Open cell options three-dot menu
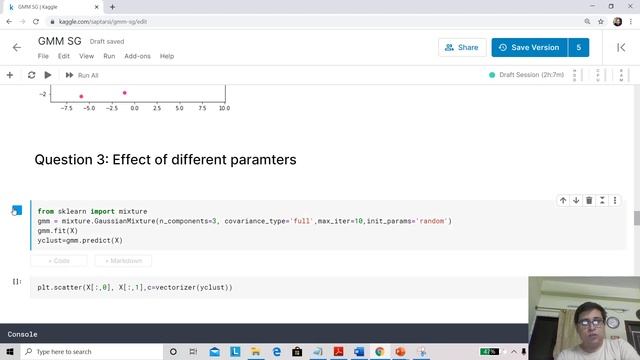 click(x=615, y=200)
